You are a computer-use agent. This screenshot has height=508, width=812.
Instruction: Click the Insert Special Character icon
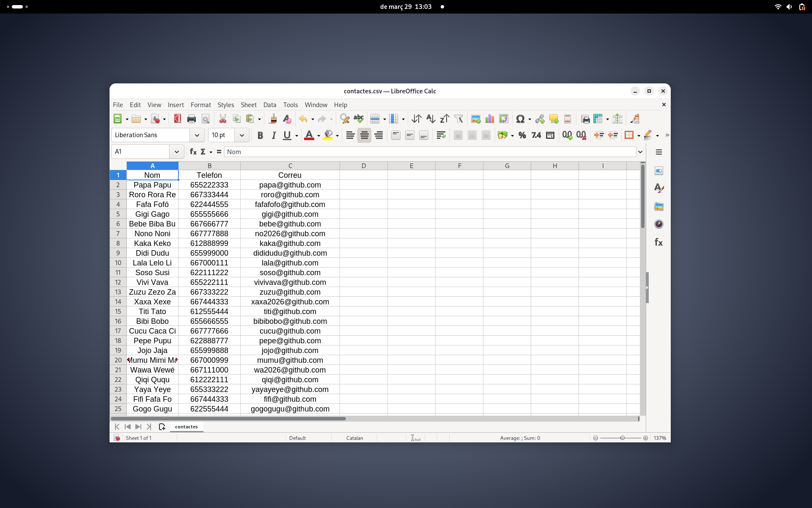[520, 119]
